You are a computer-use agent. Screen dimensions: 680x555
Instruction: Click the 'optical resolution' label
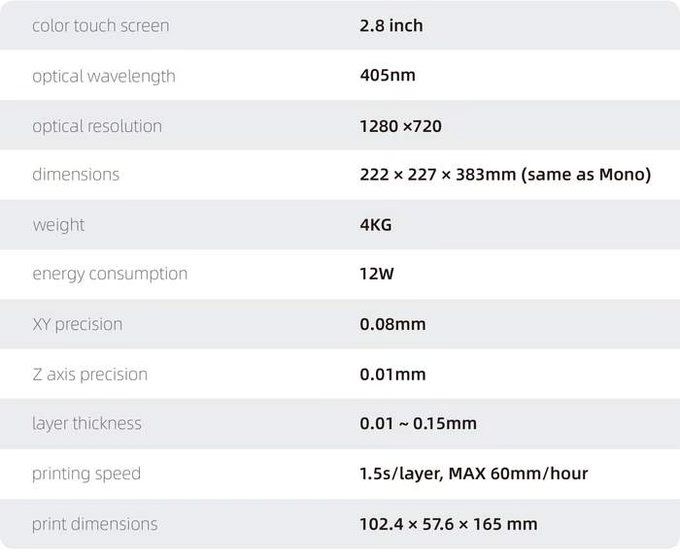point(97,127)
